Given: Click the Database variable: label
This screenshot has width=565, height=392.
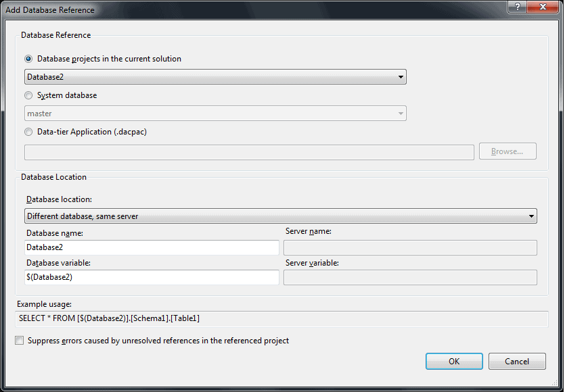Looking at the screenshot, I should 58,263.
